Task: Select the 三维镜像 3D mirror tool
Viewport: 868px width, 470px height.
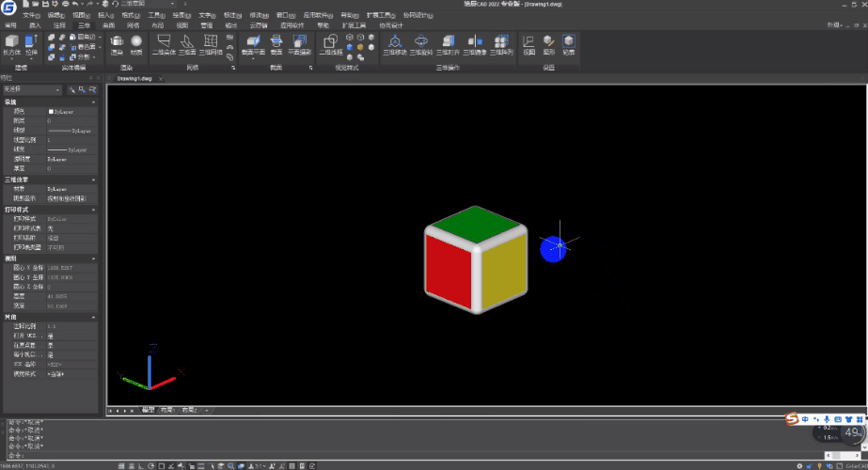Action: pyautogui.click(x=474, y=45)
